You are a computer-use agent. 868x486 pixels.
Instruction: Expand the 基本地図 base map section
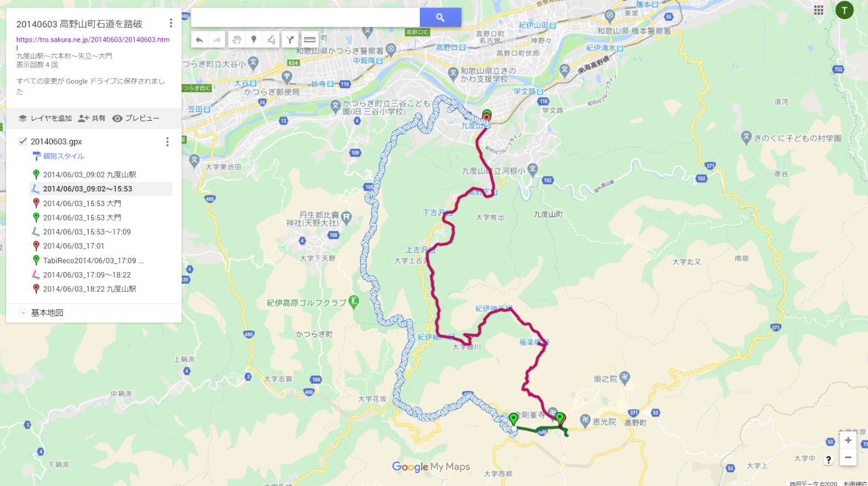(23, 313)
